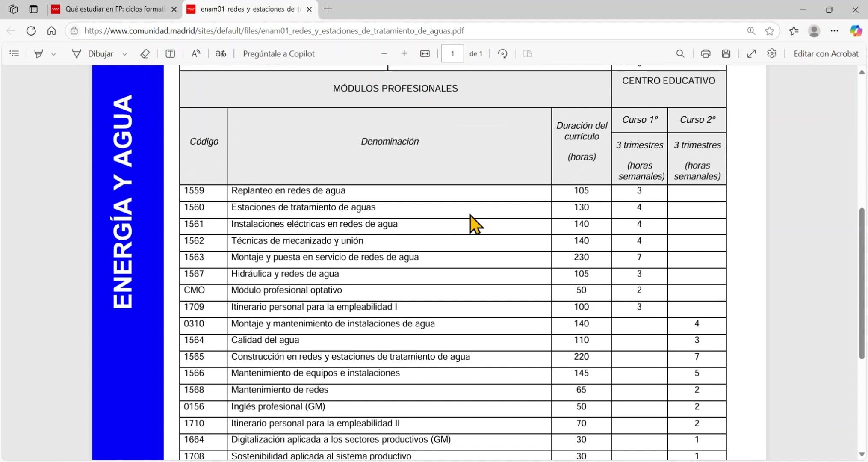Toggle the Add text tool
Screen dimensions: 868x462
pos(170,54)
